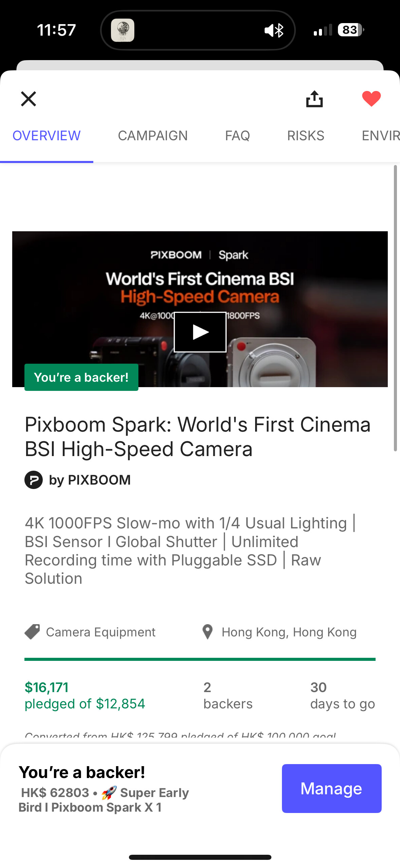
Task: Open the Hong Kong, Hong Kong location link
Action: click(x=289, y=632)
